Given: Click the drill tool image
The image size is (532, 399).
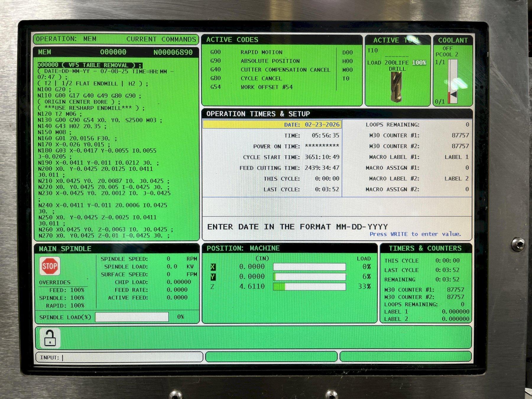Looking at the screenshot, I should (396, 87).
